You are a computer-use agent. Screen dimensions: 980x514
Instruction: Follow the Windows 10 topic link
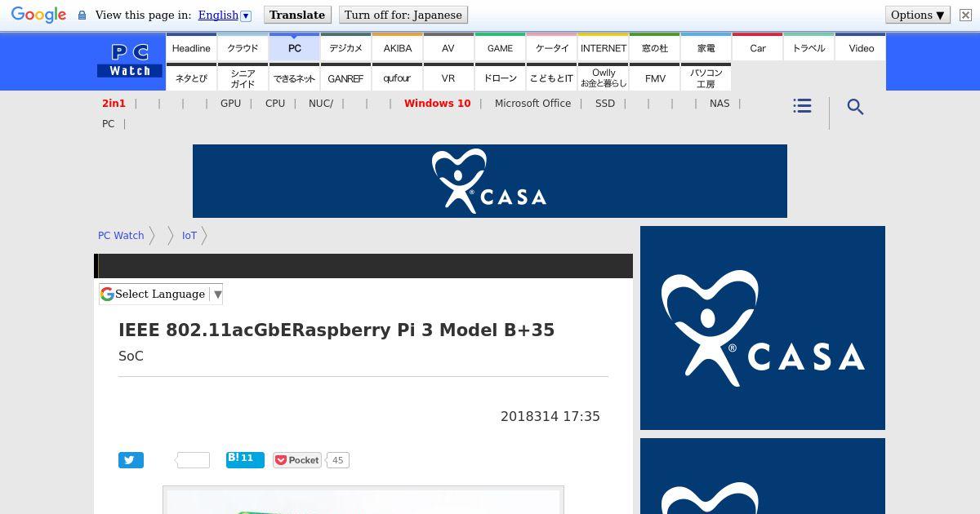pos(437,104)
